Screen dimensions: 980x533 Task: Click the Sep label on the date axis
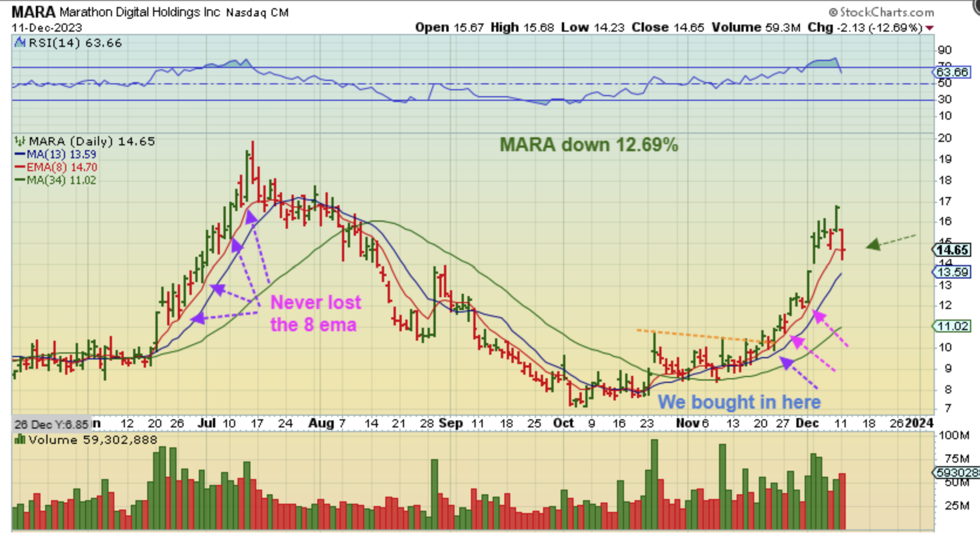pos(450,423)
